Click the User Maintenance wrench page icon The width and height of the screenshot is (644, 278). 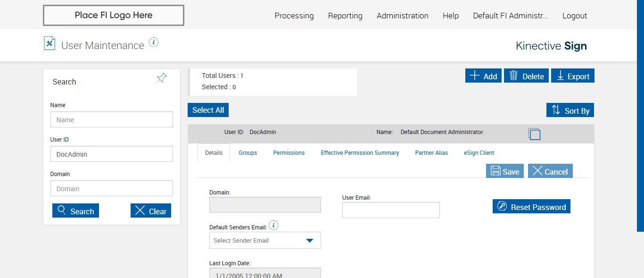(x=50, y=43)
